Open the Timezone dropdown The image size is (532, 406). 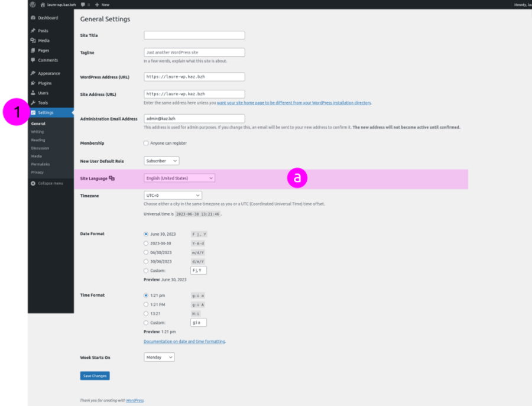point(171,195)
